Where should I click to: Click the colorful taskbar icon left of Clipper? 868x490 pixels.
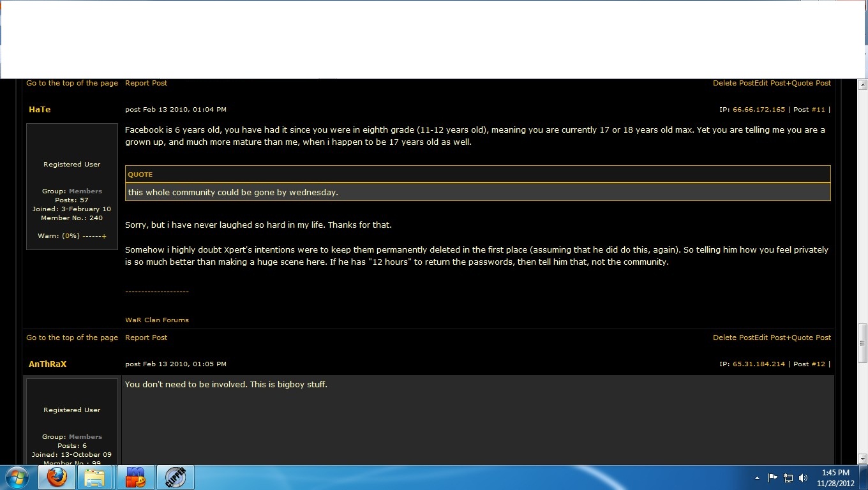pos(135,477)
